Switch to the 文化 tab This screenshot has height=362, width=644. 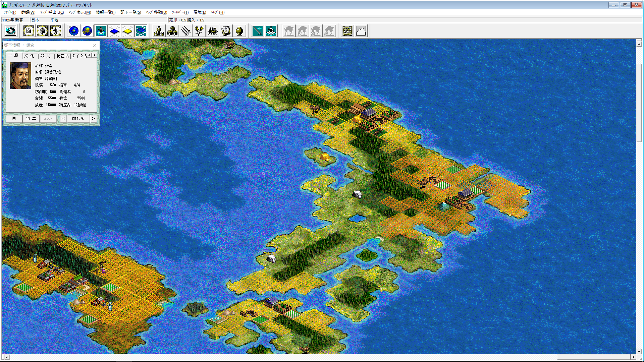[x=30, y=56]
